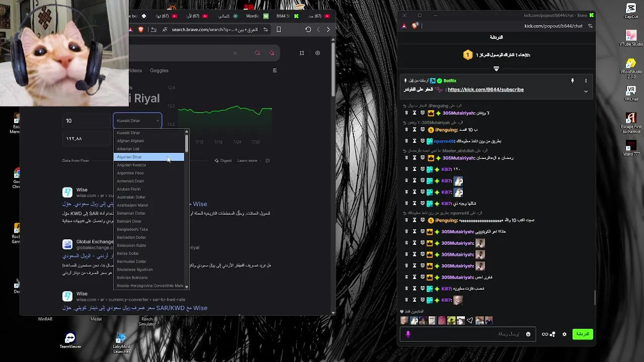Expand the pinned BotRix message chevron
644x362 pixels.
(586, 92)
